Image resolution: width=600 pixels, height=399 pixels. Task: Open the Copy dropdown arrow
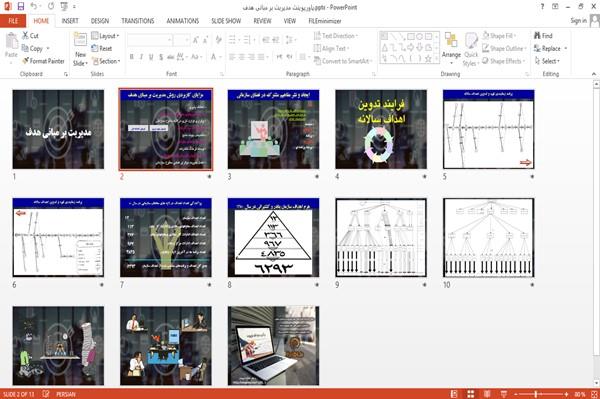[48, 48]
